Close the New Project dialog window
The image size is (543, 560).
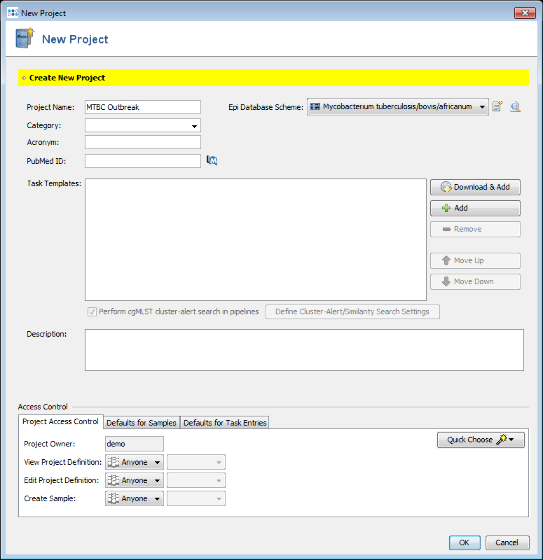pos(525,13)
